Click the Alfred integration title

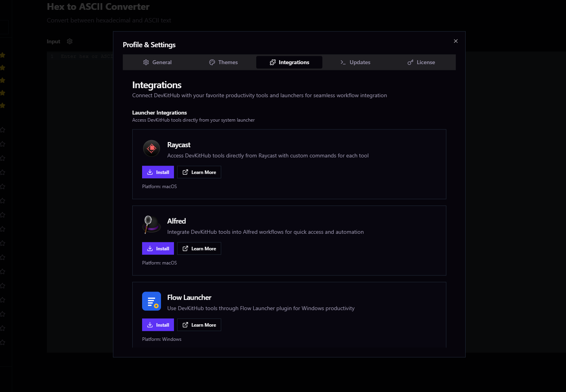click(x=176, y=221)
